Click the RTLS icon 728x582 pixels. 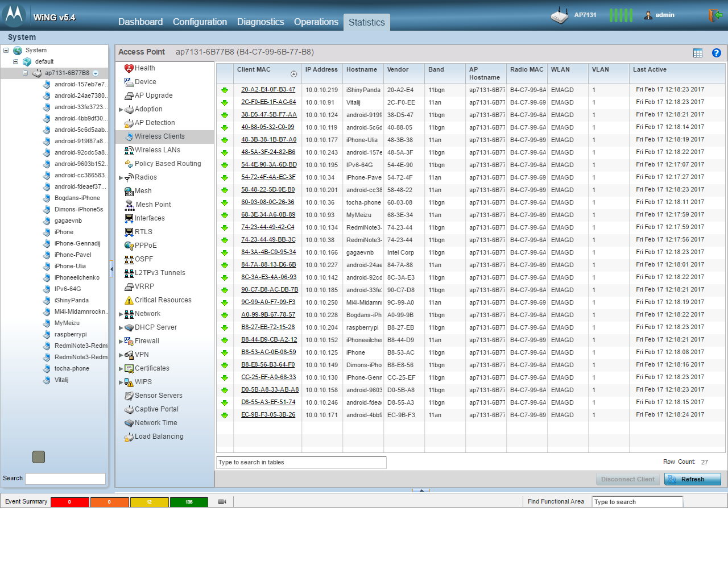[129, 232]
